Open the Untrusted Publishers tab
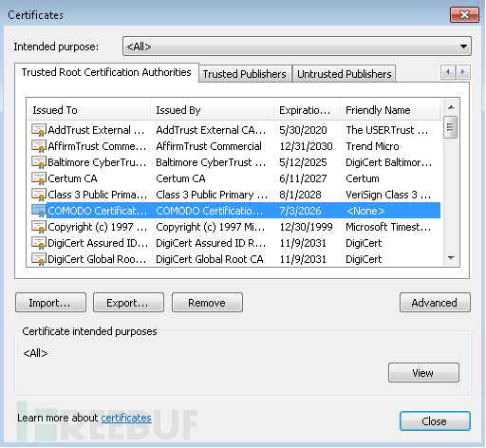 (345, 74)
